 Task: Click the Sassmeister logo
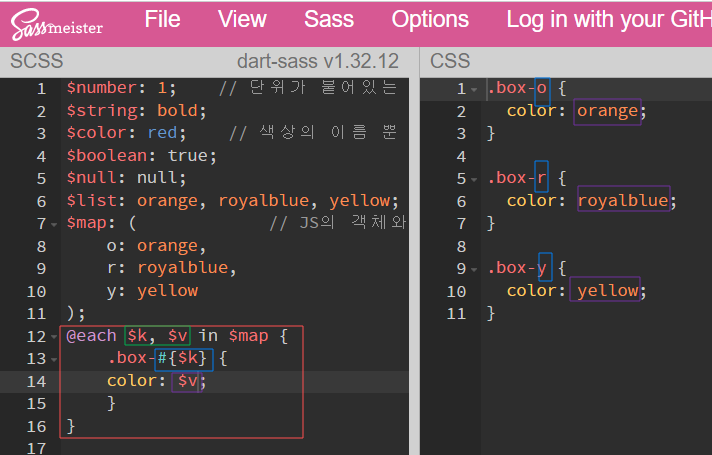[57, 25]
